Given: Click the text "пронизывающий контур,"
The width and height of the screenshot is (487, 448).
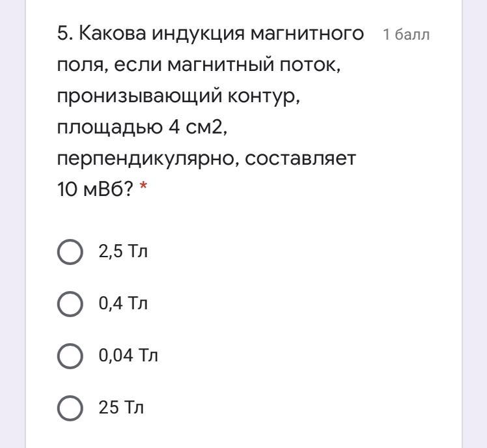Looking at the screenshot, I should [x=180, y=96].
